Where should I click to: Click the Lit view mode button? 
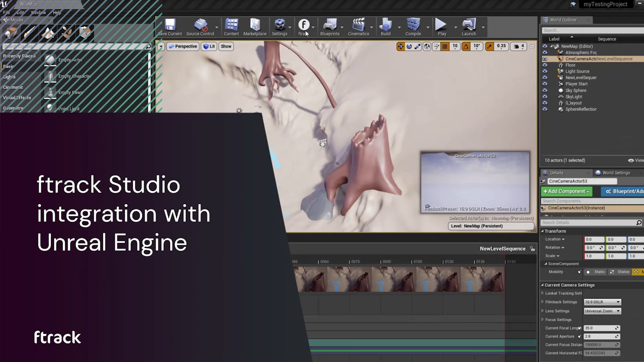(209, 46)
